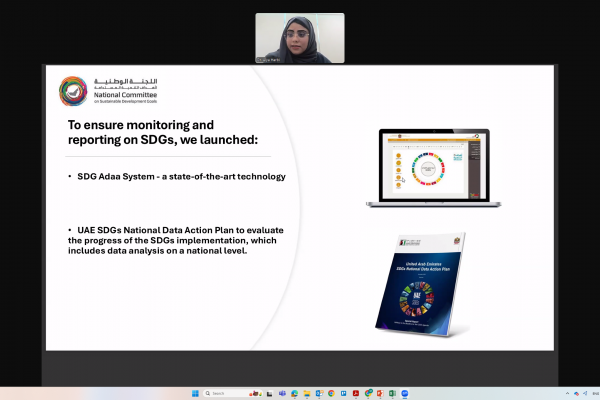
Task: Open Microsoft Teams from the taskbar
Action: [x=282, y=393]
